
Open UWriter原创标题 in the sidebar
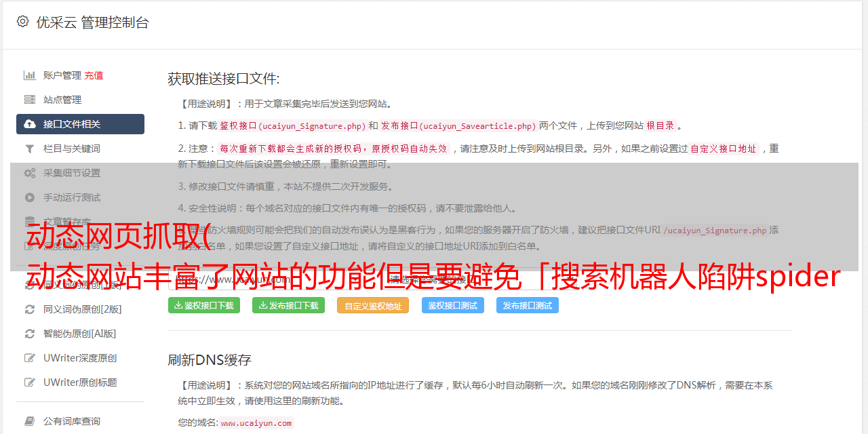point(80,382)
